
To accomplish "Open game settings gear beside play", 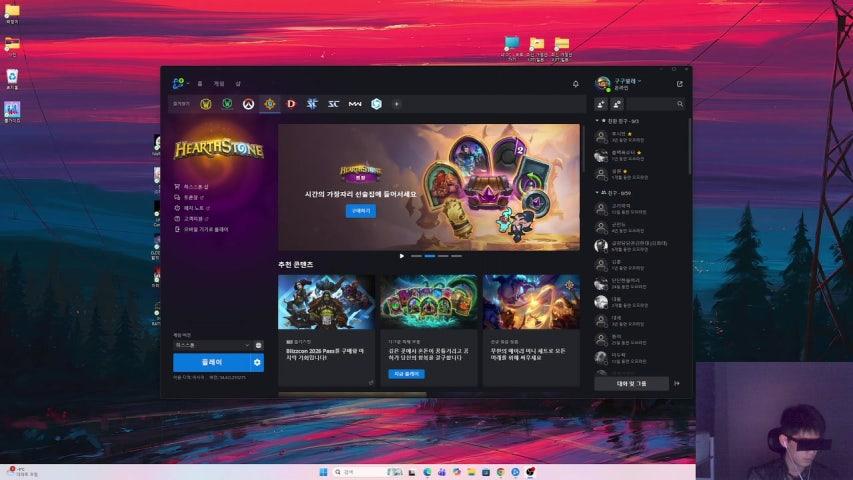I will pyautogui.click(x=257, y=362).
